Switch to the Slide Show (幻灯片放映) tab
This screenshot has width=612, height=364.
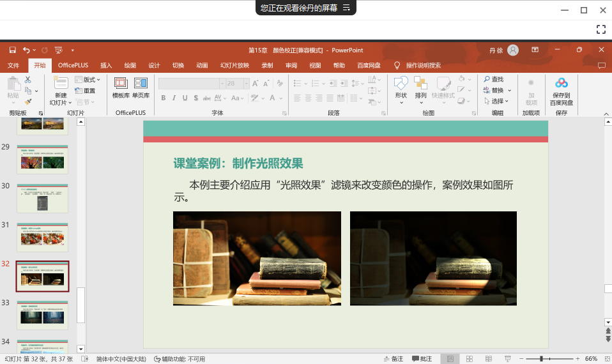[234, 65]
